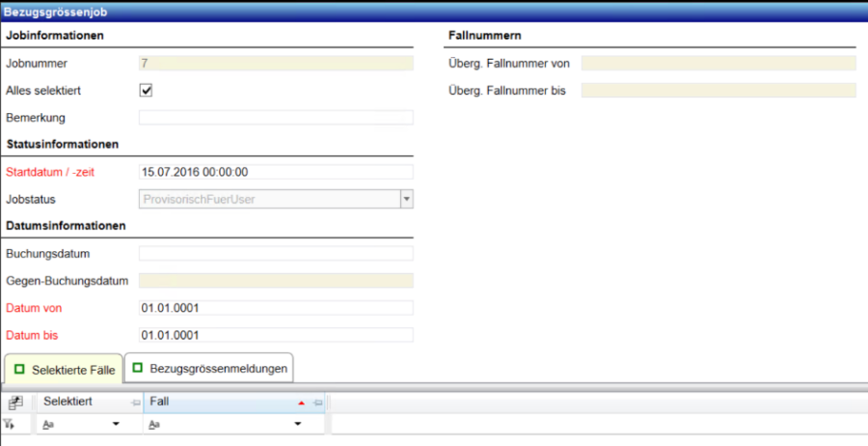Click the red Datum von label
Image resolution: width=868 pixels, height=446 pixels.
(x=34, y=308)
